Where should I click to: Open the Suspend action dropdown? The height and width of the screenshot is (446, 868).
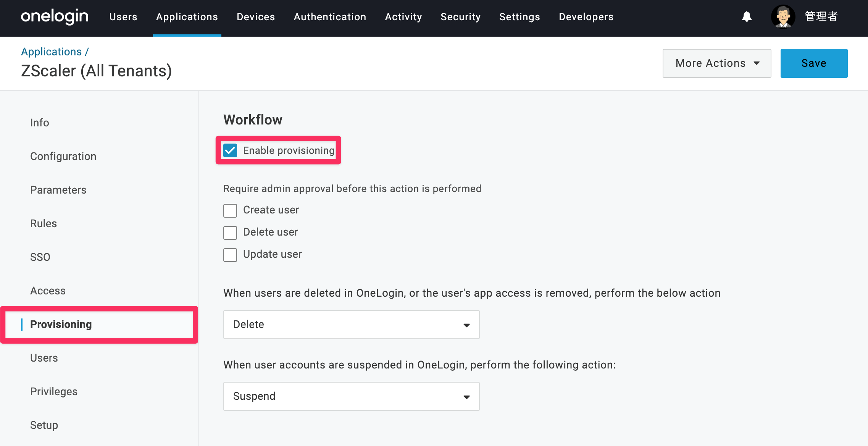(351, 396)
